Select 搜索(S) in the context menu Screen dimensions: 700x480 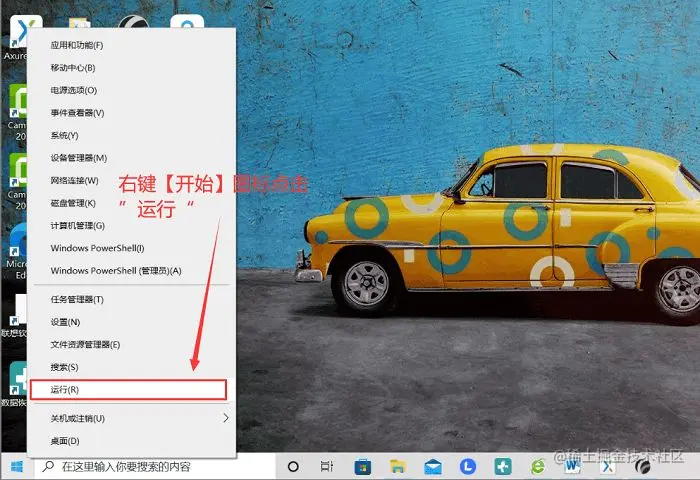[x=131, y=367]
